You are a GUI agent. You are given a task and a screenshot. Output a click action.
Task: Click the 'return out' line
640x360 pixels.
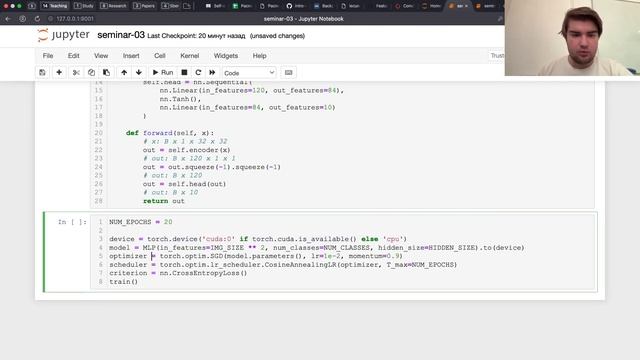164,201
